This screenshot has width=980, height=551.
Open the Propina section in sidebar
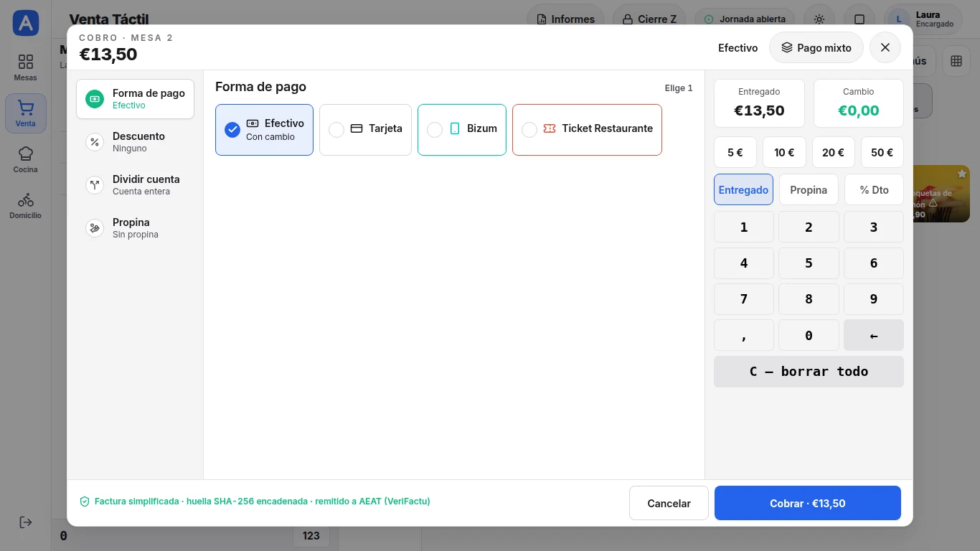(x=135, y=228)
